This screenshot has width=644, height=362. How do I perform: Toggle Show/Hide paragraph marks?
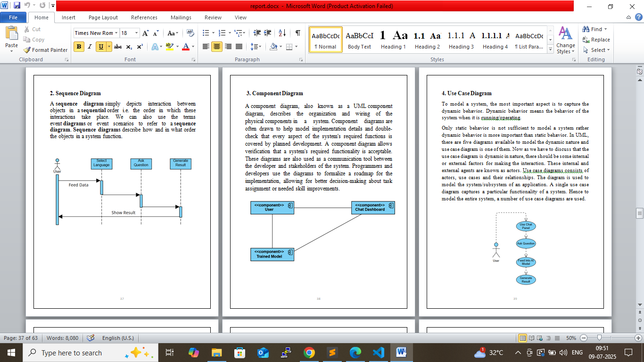[298, 33]
